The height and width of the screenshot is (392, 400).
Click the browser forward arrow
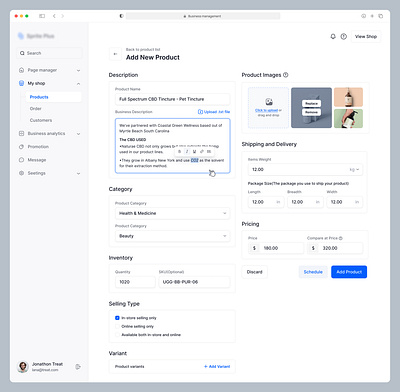[62, 16]
